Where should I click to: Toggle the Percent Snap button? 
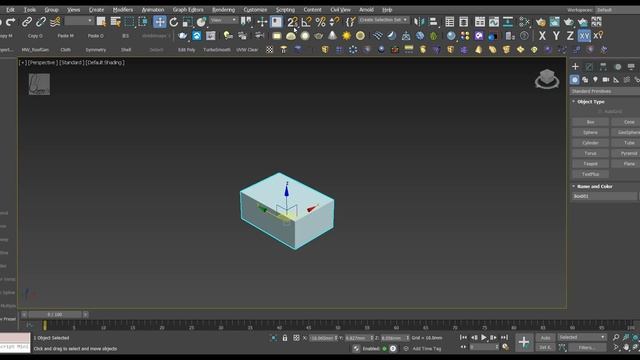320,22
